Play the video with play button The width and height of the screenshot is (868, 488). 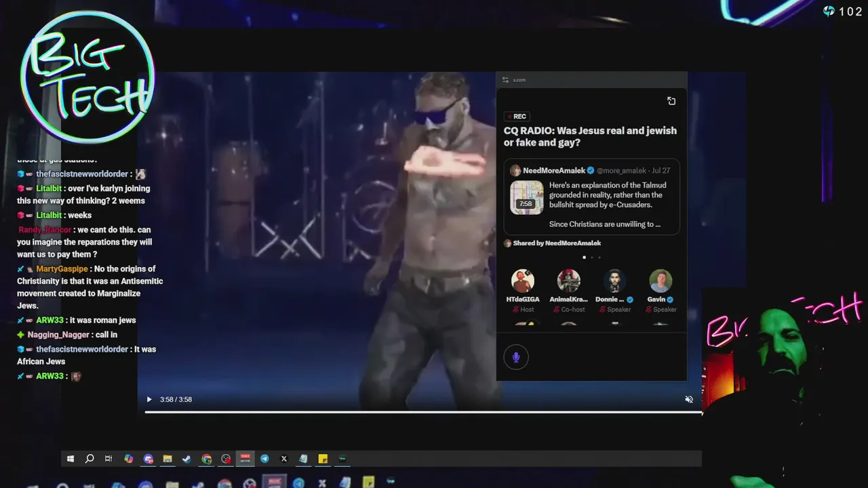pyautogui.click(x=149, y=399)
